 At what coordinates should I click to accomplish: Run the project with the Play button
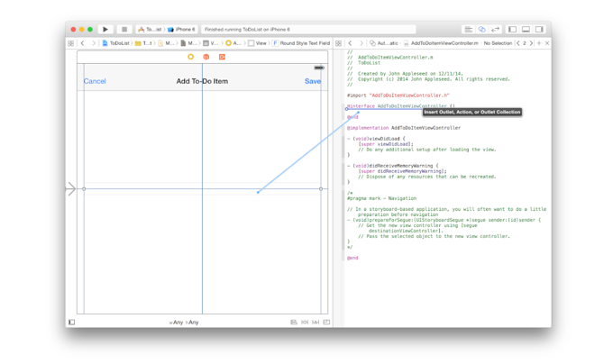tap(105, 30)
